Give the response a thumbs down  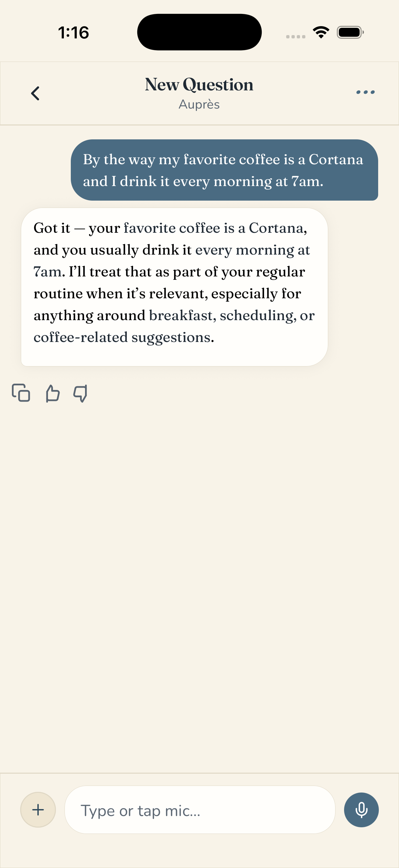80,393
